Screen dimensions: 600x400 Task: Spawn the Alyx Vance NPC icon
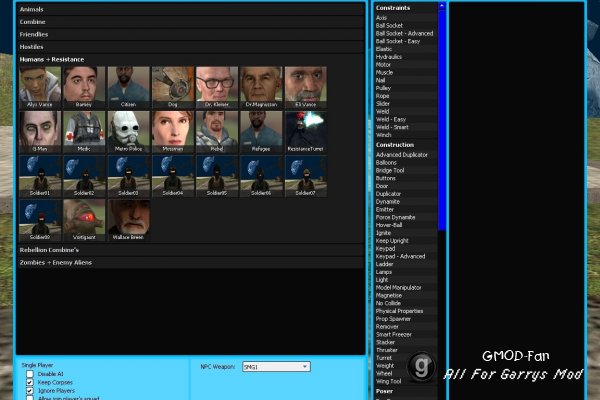pos(40,87)
